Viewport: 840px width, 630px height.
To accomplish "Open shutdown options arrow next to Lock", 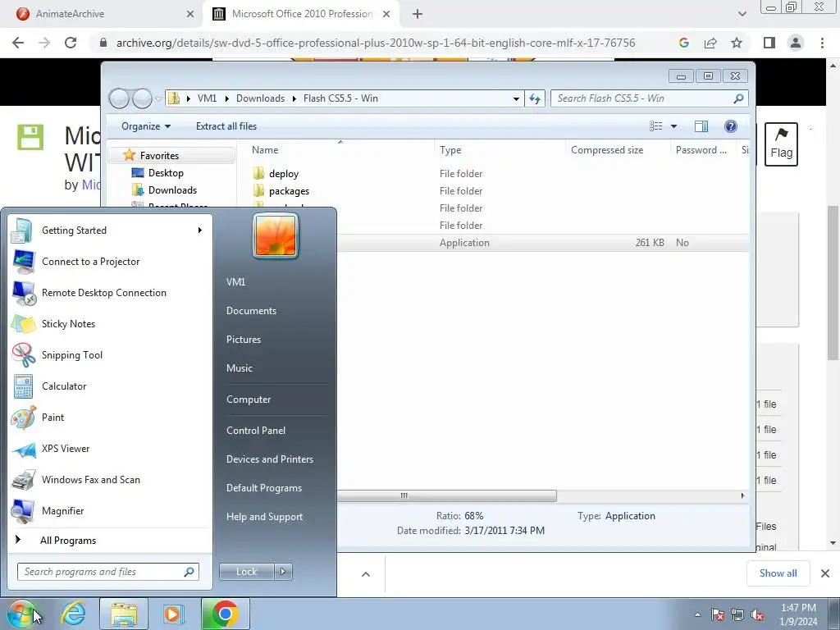I will pos(283,572).
